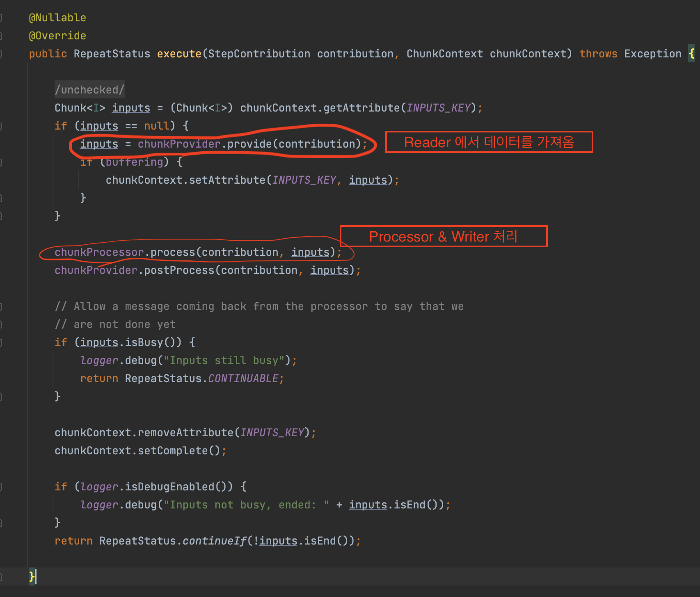Expand the folded /unchecked/ suppression region
This screenshot has height=597, width=700.
(89, 90)
